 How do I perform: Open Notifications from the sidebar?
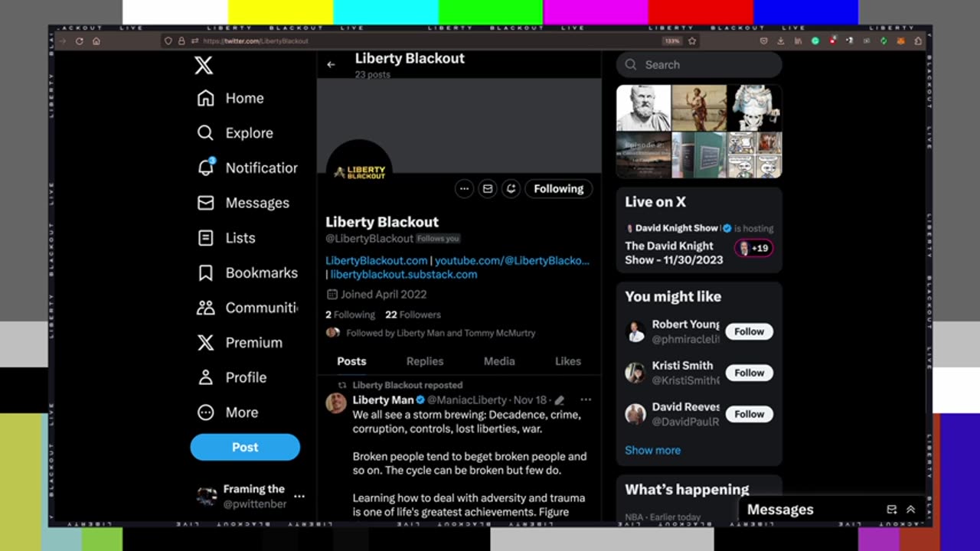[247, 168]
